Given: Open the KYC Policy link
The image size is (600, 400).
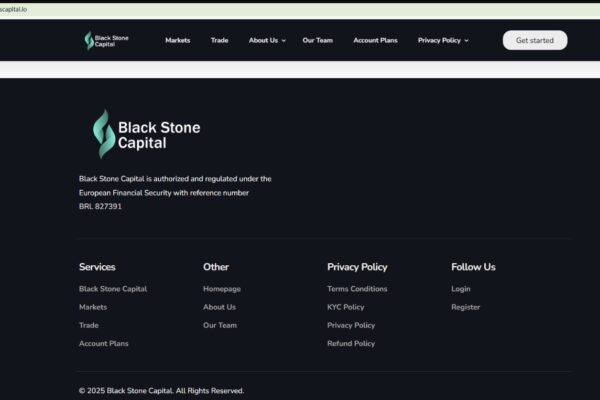Looking at the screenshot, I should (346, 307).
